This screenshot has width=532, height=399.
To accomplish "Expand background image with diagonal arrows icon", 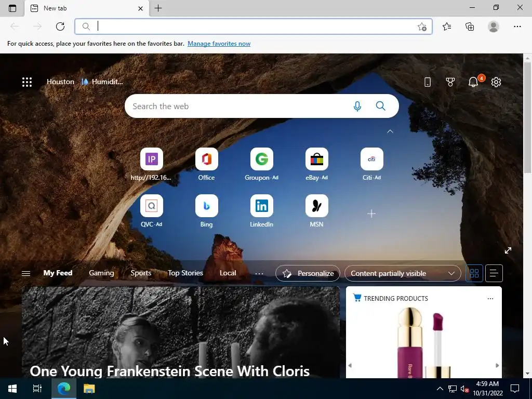I will click(x=508, y=250).
